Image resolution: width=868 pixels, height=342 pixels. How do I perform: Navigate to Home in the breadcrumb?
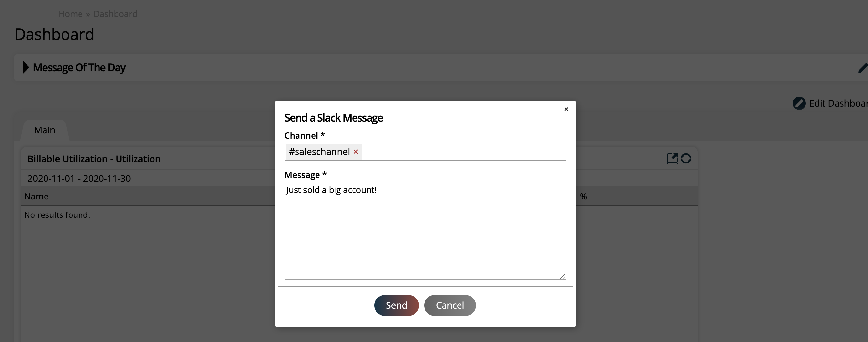[x=70, y=14]
